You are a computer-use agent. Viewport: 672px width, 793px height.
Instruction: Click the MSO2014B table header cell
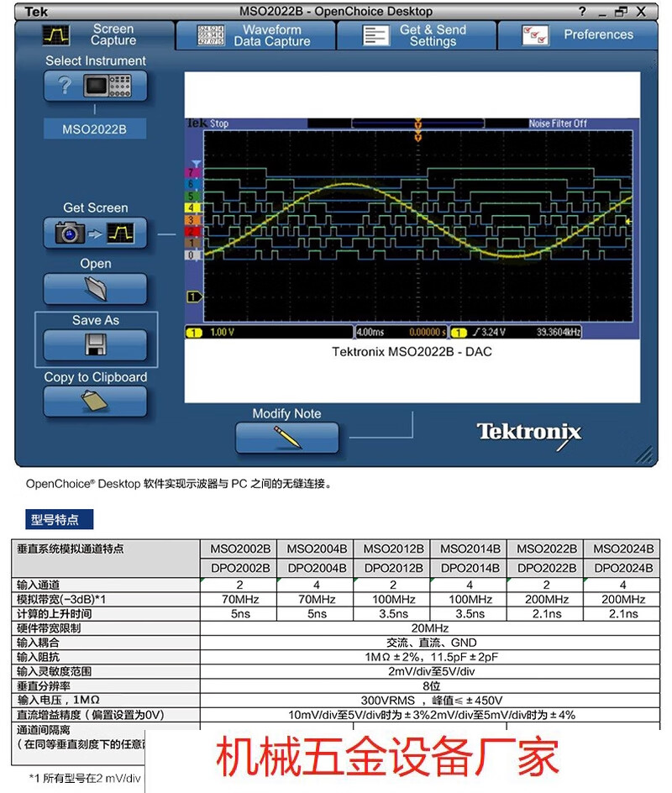(x=470, y=549)
